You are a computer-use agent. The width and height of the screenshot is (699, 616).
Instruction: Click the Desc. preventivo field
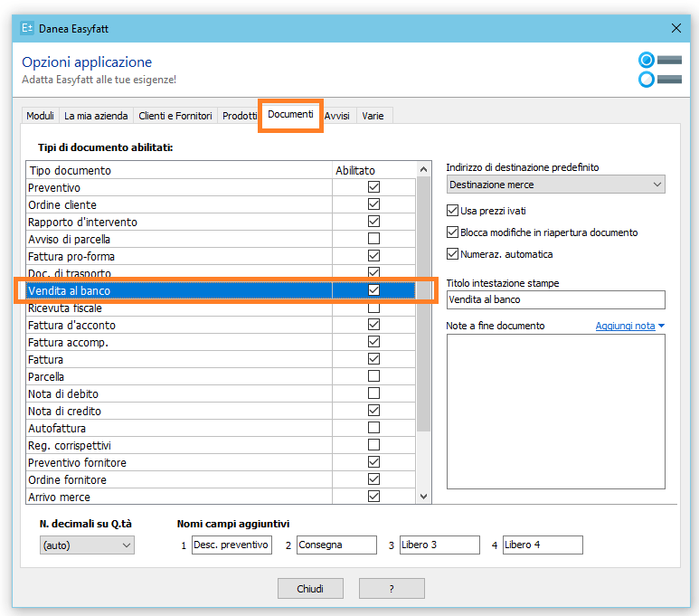231,545
